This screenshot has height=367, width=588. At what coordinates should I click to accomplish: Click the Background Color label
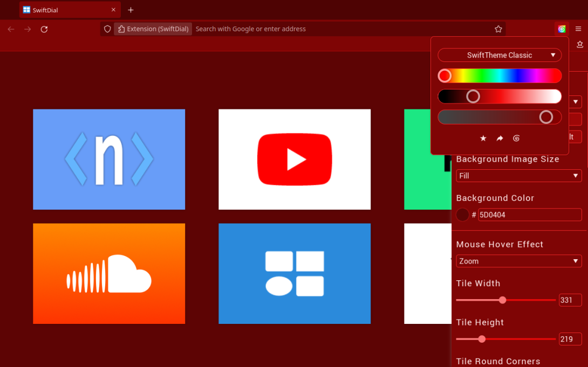[495, 198]
